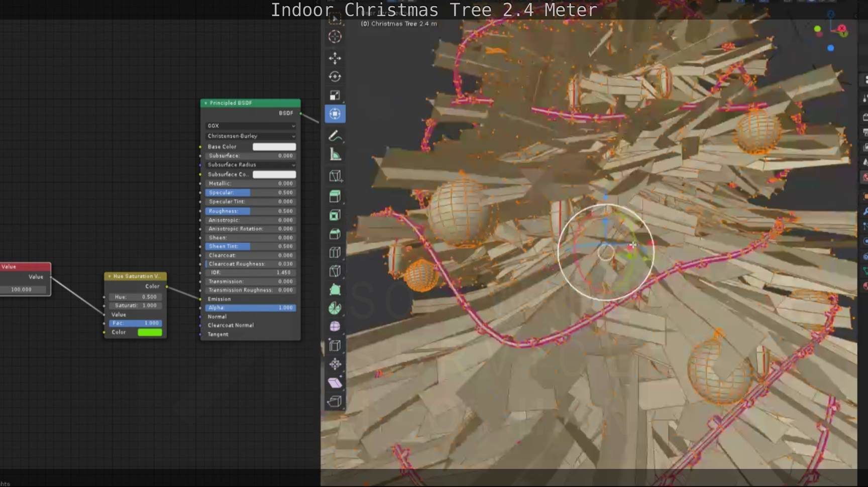The width and height of the screenshot is (868, 487).
Task: Click the Sheen Tint slider
Action: click(x=251, y=247)
